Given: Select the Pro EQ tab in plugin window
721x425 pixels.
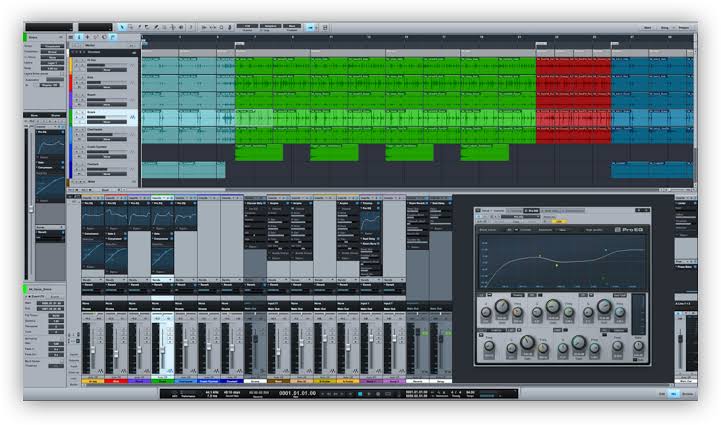Looking at the screenshot, I should pos(532,211).
